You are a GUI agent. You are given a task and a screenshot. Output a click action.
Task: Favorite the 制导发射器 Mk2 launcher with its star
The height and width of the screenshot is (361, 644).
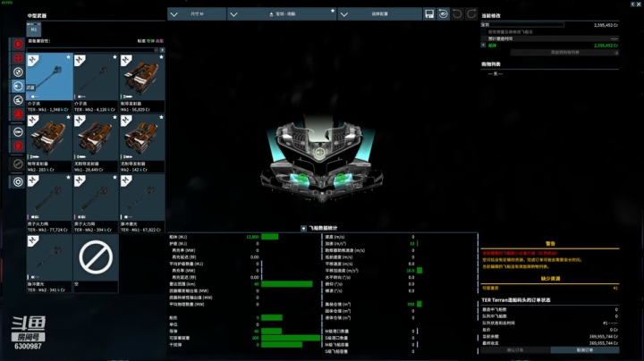coord(68,117)
